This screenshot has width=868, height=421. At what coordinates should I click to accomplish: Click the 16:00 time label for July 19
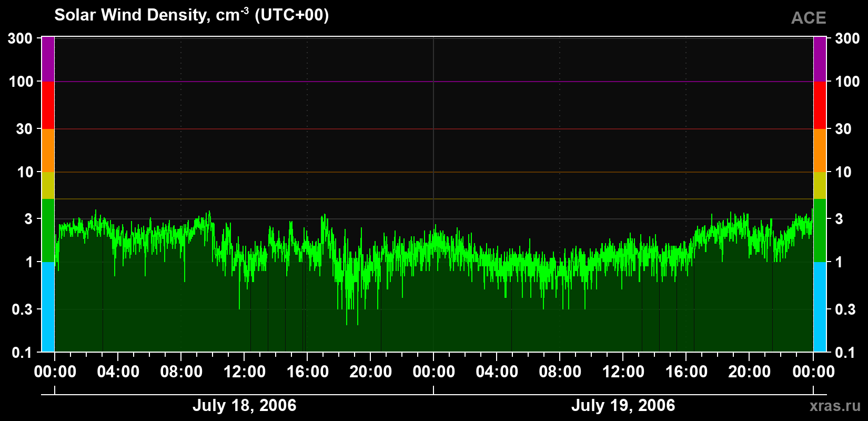(x=687, y=372)
